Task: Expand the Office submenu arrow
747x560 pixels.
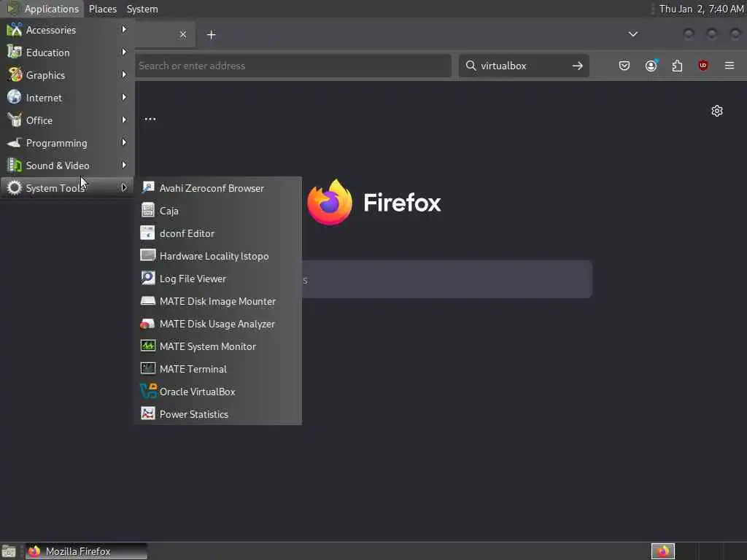Action: click(124, 120)
